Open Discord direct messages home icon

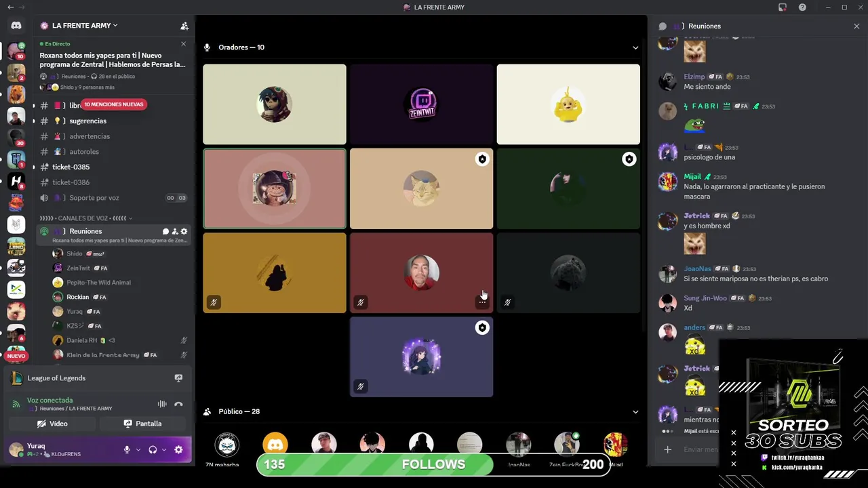[x=16, y=26]
